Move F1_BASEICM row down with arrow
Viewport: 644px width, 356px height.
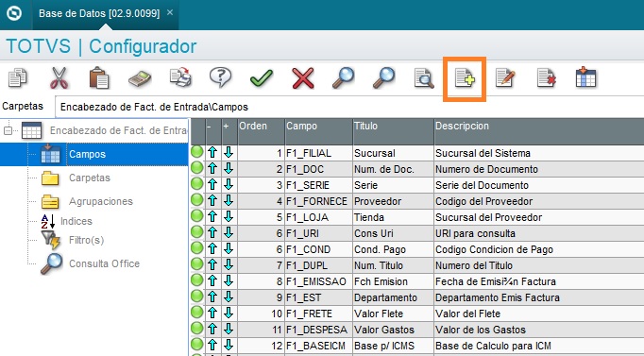coord(229,345)
